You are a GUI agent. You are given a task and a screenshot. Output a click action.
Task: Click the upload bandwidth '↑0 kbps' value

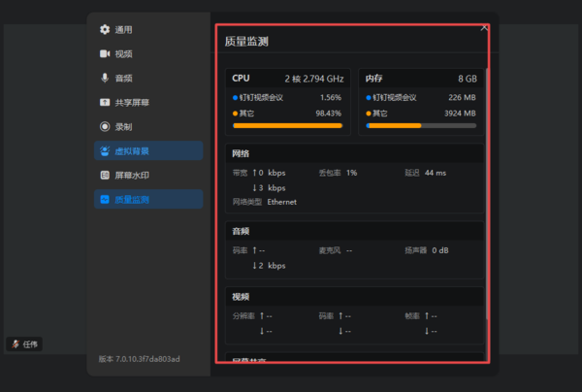pyautogui.click(x=269, y=173)
